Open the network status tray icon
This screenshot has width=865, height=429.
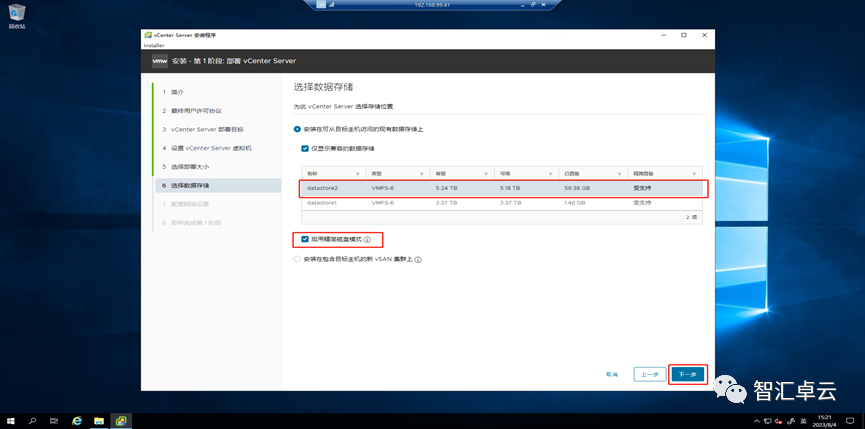tap(768, 421)
